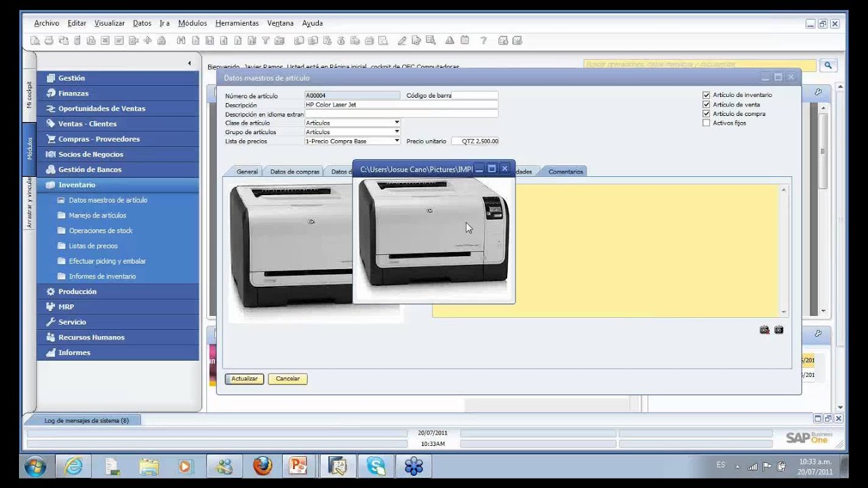868x488 pixels.
Task: Click the magnifier search button top right
Action: coord(827,65)
